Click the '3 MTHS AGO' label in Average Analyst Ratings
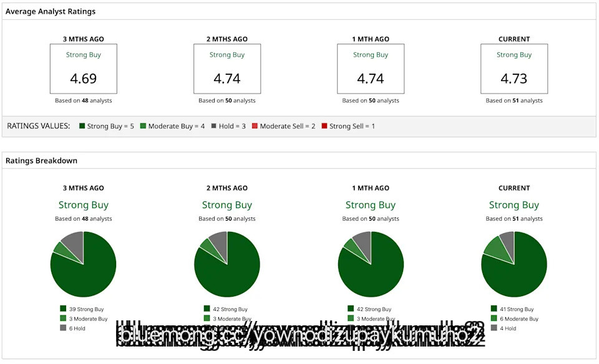This screenshot has height=364, width=599. click(83, 39)
